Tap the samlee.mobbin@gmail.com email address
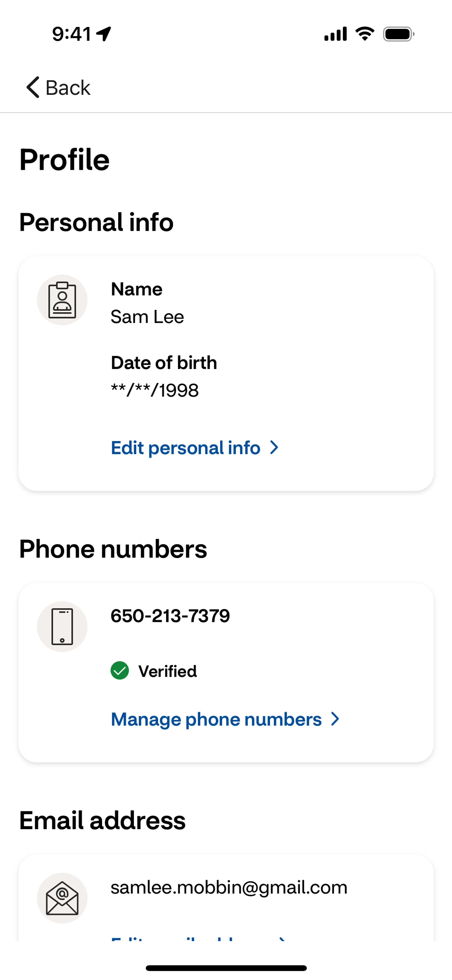 tap(229, 887)
